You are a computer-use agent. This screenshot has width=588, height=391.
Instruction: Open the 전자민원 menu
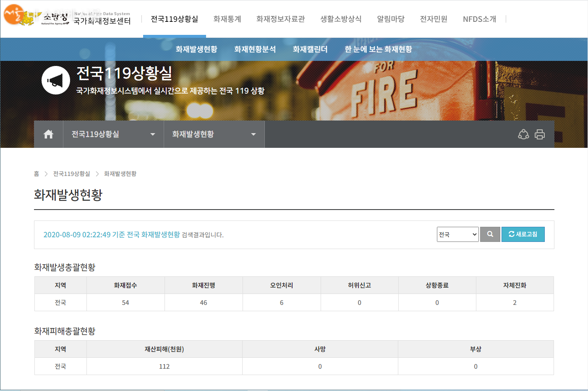[434, 19]
